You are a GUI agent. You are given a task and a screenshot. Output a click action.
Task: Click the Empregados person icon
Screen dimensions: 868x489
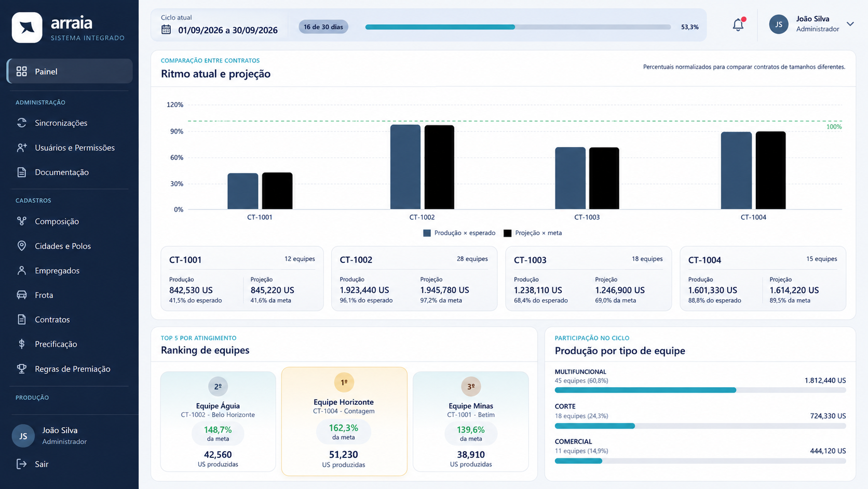22,271
